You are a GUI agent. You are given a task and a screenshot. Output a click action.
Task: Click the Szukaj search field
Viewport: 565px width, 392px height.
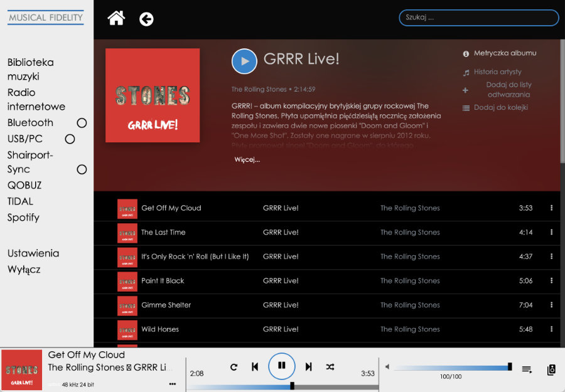pos(479,18)
